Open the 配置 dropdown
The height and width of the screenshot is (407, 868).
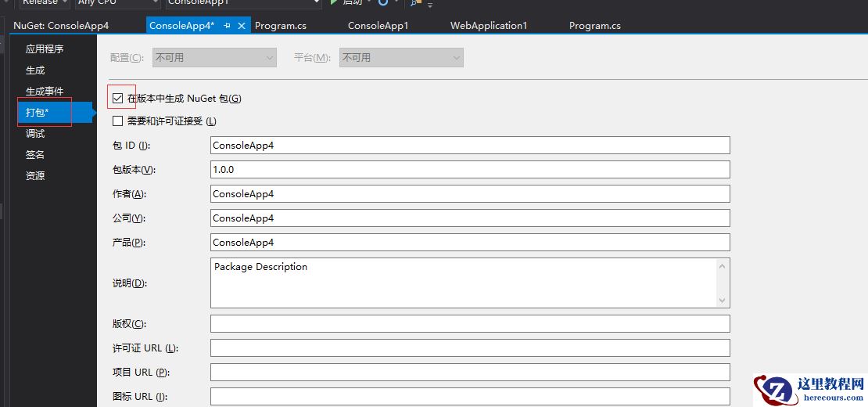[x=214, y=58]
